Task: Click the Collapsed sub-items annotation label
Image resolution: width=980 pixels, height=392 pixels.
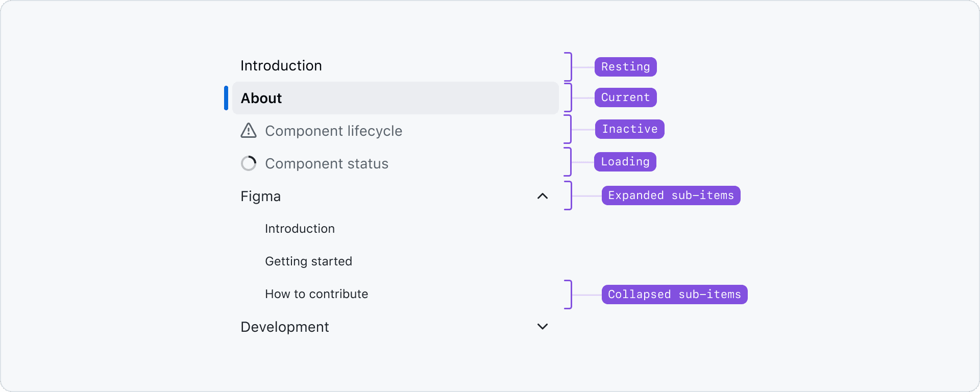Action: pos(674,295)
